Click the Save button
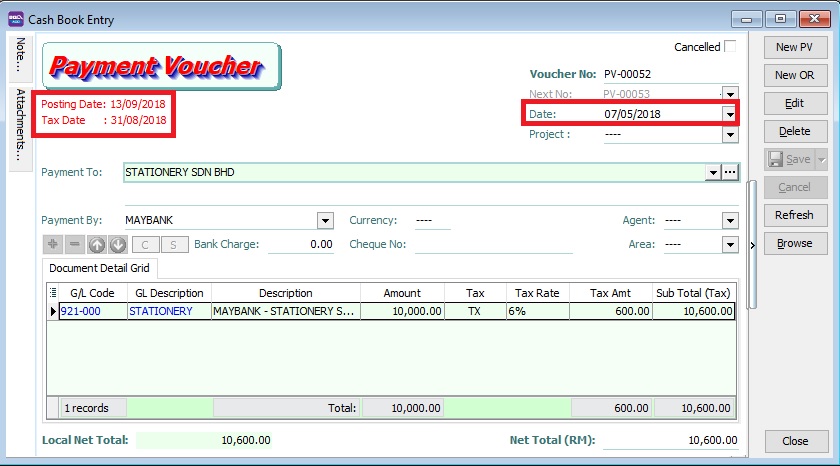Screen dimensions: 840x466 790,159
